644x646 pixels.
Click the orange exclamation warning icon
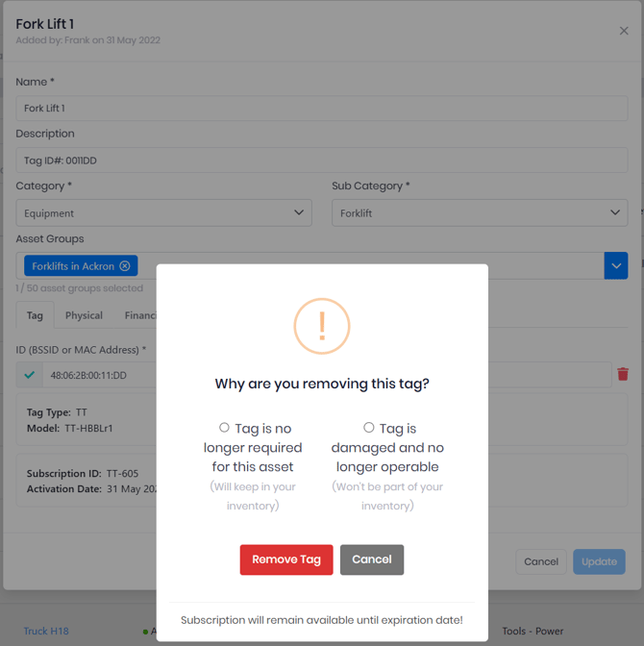point(322,326)
